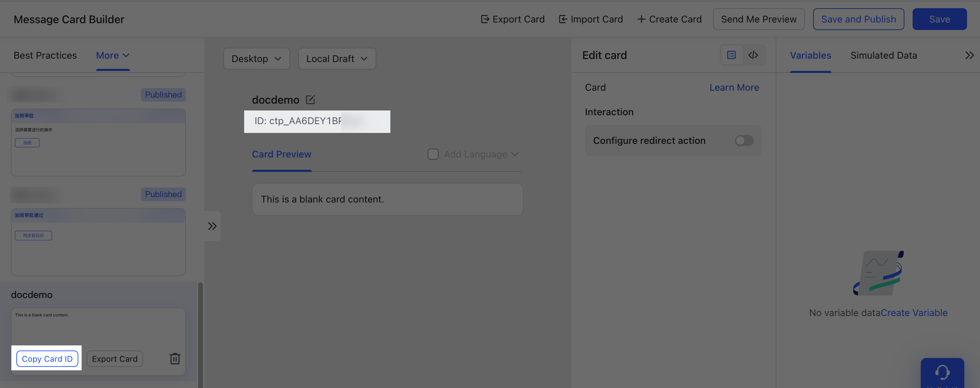This screenshot has width=980, height=388.
Task: Switch to the code editor view icon
Action: click(753, 55)
